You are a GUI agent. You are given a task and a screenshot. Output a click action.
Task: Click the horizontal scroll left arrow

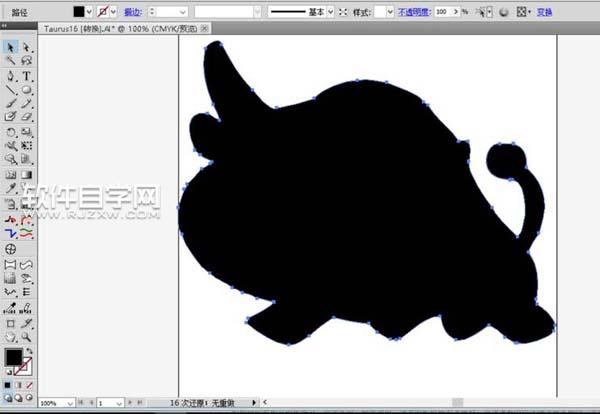click(x=265, y=403)
